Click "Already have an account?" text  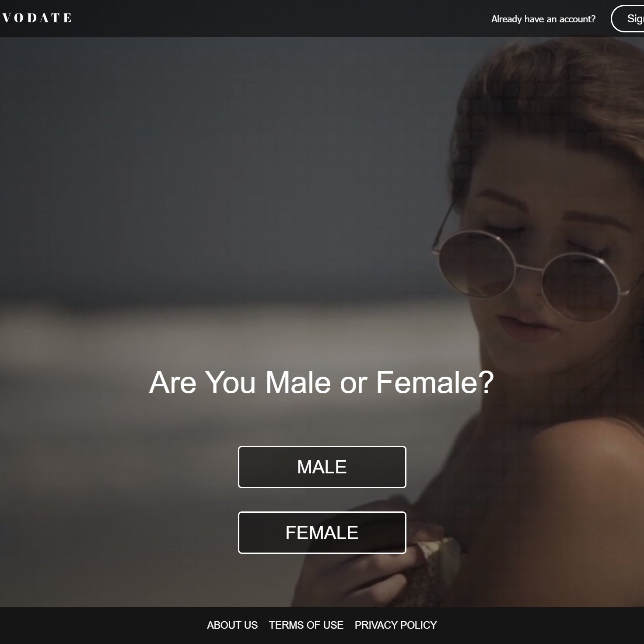click(543, 19)
